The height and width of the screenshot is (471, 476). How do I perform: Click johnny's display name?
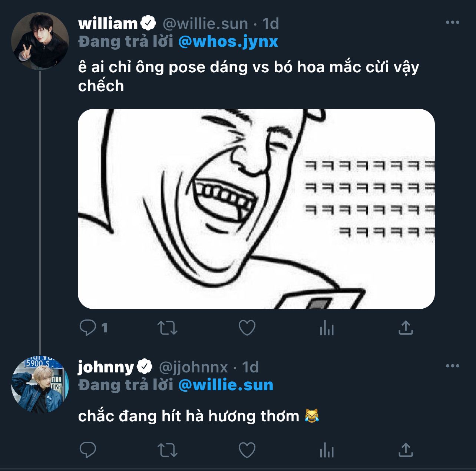[106, 367]
